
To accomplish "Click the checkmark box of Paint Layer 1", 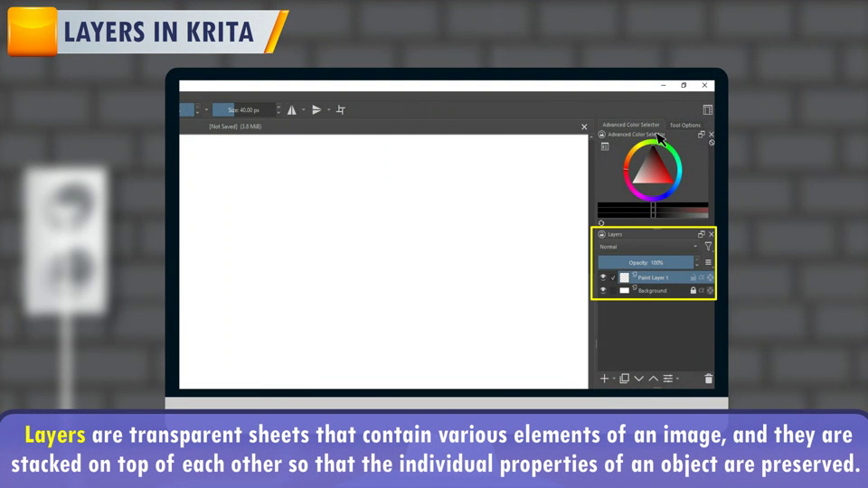I will point(613,277).
